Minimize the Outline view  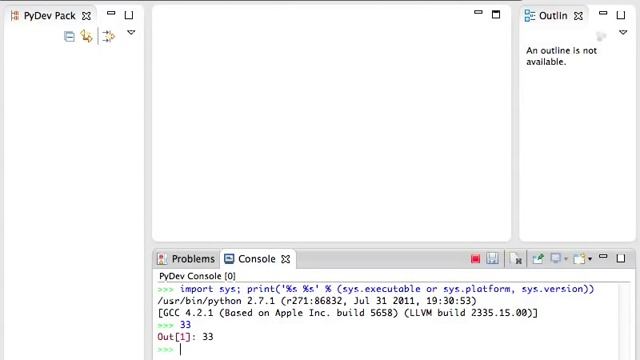pyautogui.click(x=603, y=13)
